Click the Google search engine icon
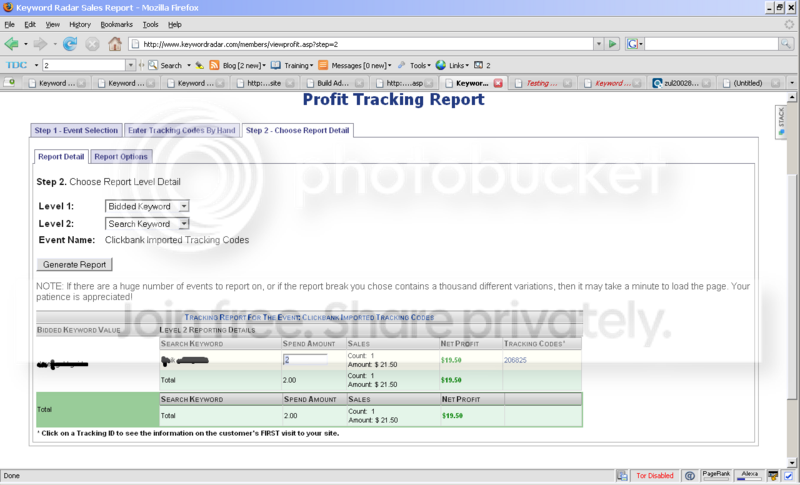 coord(632,44)
